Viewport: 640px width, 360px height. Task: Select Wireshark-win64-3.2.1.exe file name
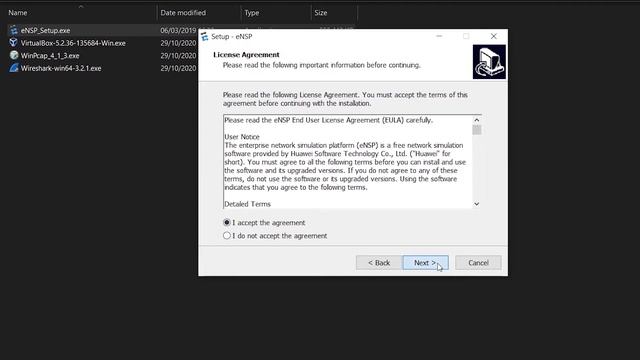point(61,68)
